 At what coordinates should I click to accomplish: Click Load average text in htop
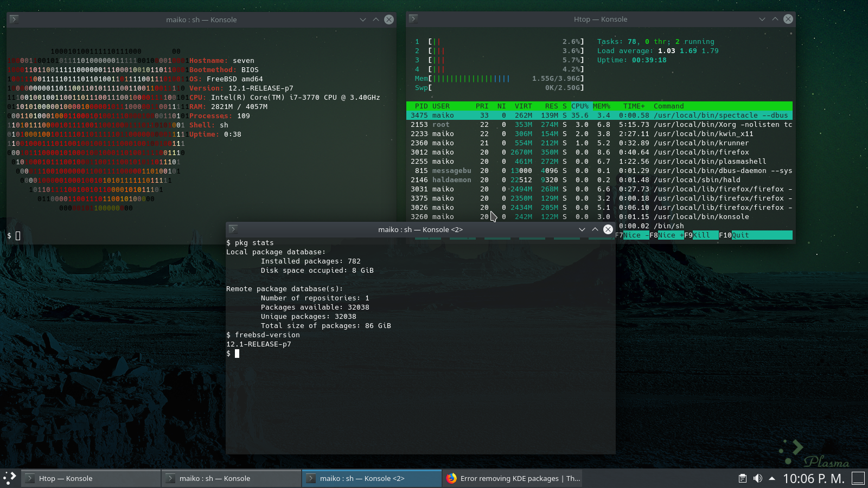point(658,51)
